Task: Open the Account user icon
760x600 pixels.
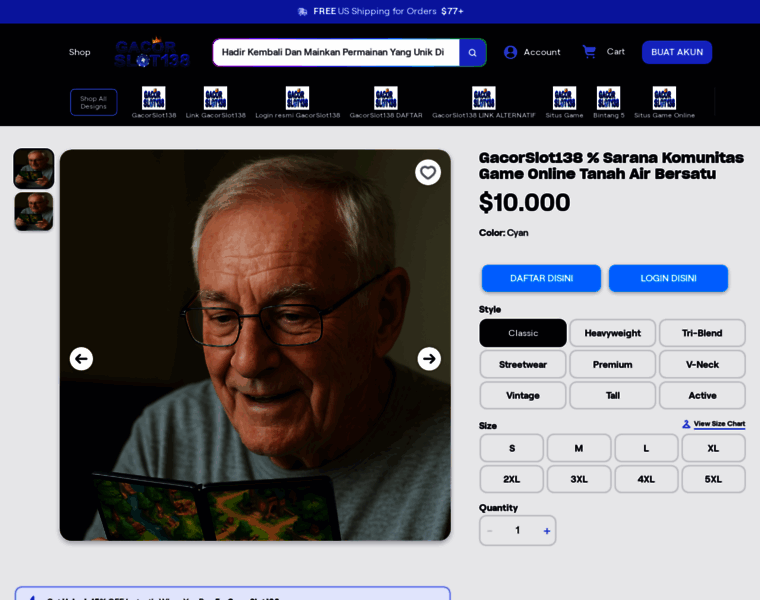Action: coord(511,52)
